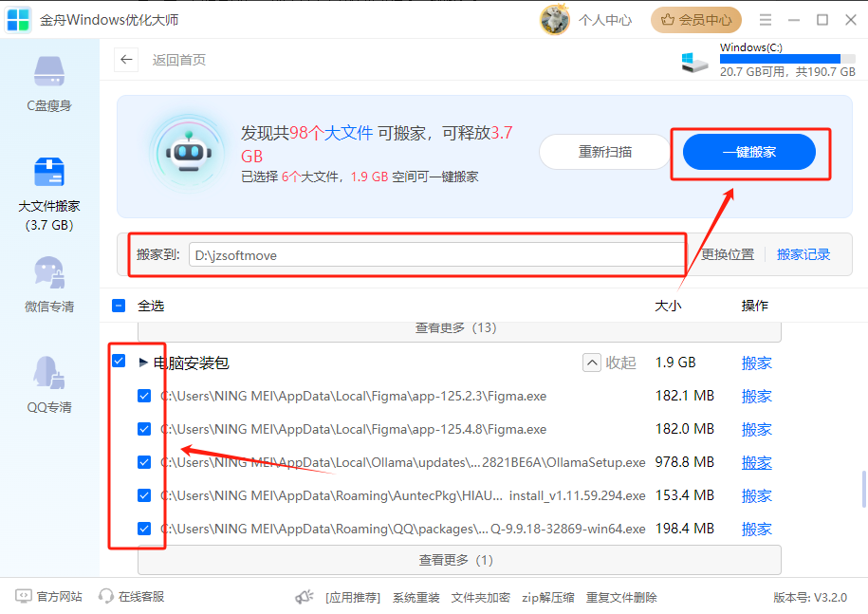This screenshot has height=614, width=868.
Task: Select the app-125.2.3 Figma.exe path
Action: [353, 396]
